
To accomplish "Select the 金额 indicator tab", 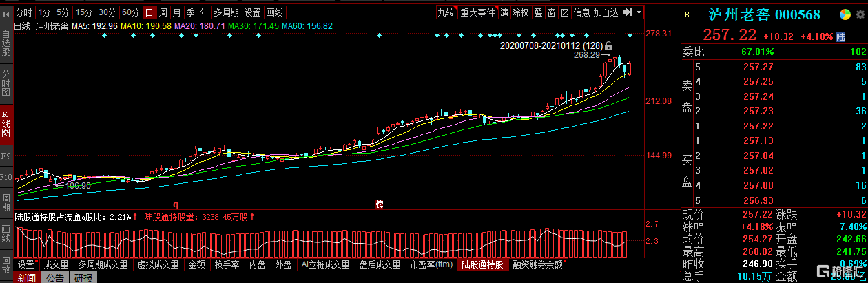I will (196, 264).
